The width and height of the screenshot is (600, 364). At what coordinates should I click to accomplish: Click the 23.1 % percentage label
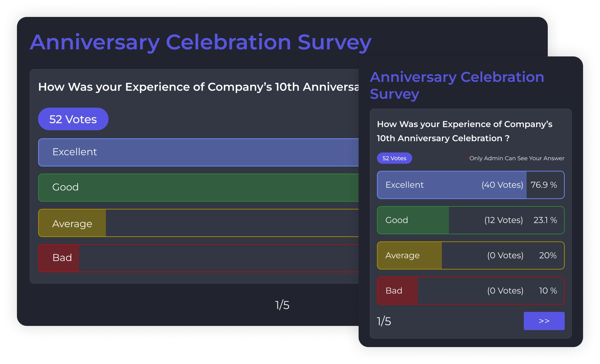pos(545,220)
